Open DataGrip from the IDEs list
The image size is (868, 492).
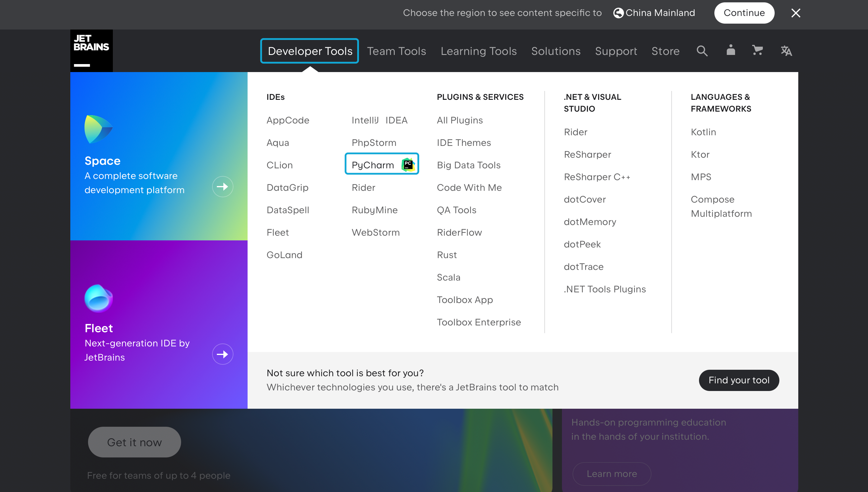point(287,188)
